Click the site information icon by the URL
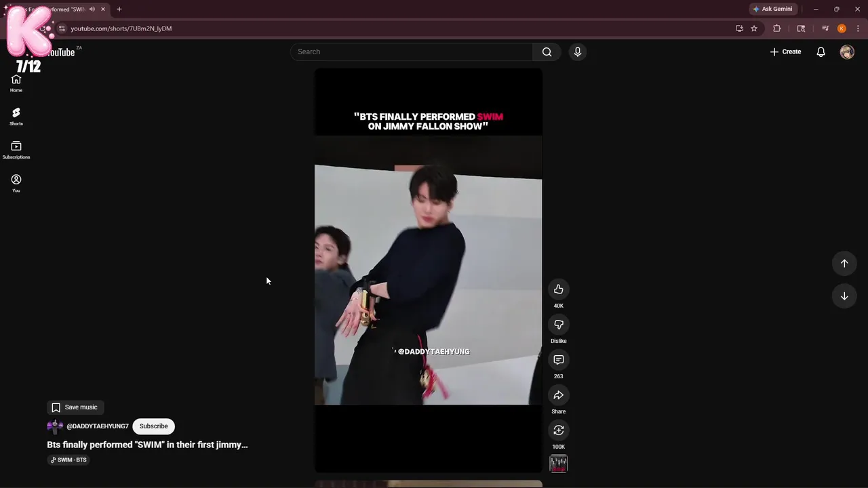This screenshot has width=868, height=488. (62, 28)
